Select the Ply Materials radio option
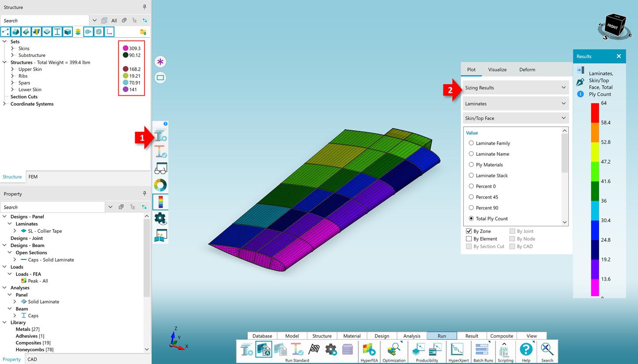The width and height of the screenshot is (638, 364). (x=471, y=165)
